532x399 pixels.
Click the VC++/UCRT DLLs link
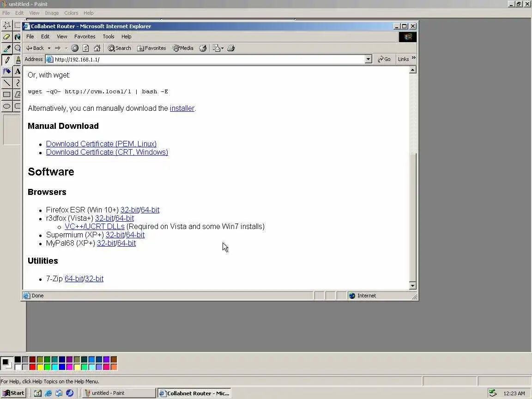[x=95, y=227]
